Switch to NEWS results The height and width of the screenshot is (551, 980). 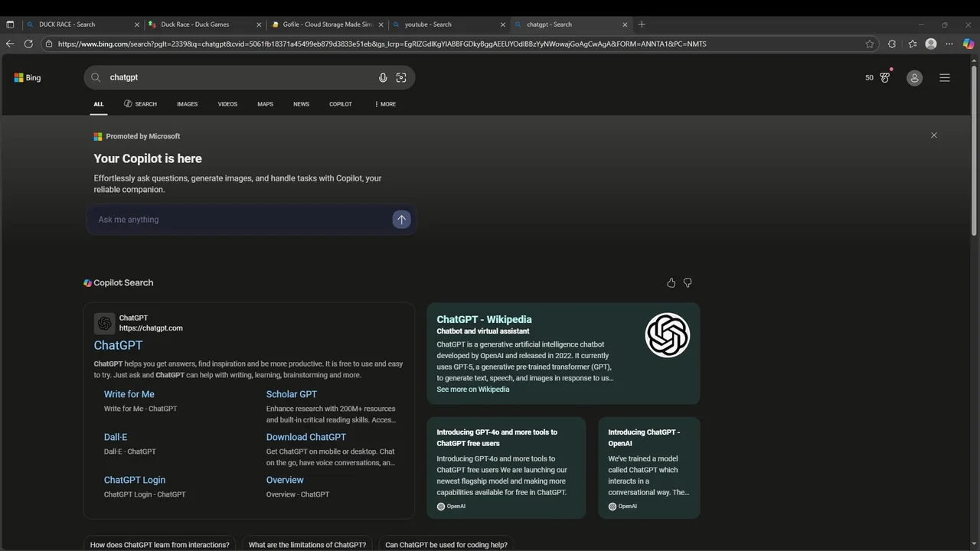pyautogui.click(x=301, y=104)
